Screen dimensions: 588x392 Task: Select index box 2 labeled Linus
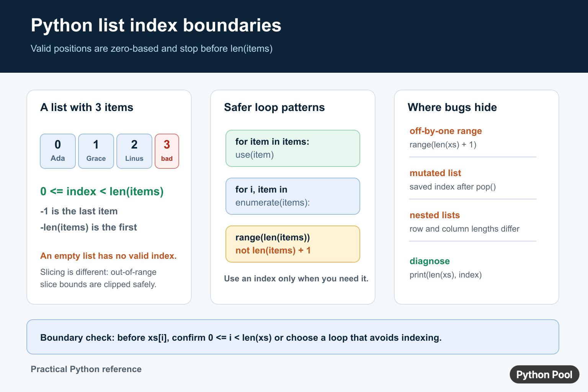(x=134, y=151)
